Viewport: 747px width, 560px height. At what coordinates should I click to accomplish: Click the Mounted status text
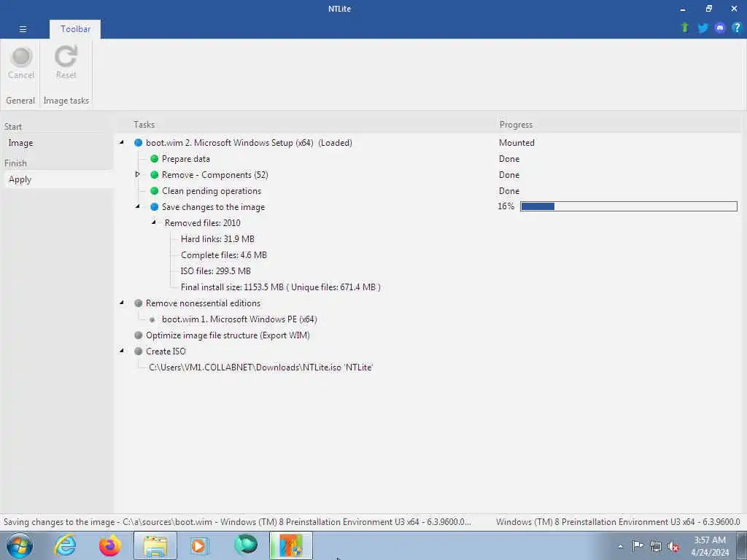click(516, 143)
